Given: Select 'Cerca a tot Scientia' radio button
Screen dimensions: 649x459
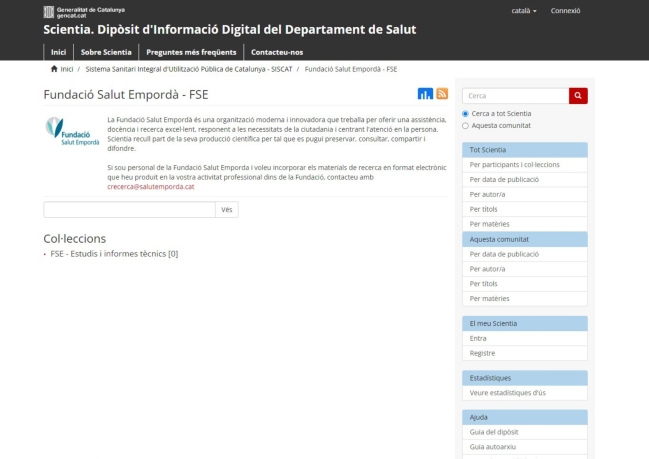Looking at the screenshot, I should 465,113.
